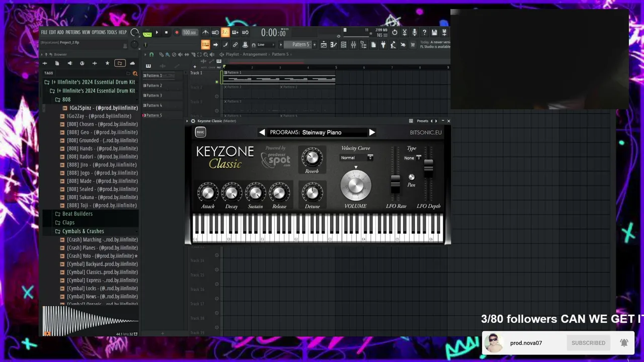Select the [808] Sukuna sample

pos(99,197)
